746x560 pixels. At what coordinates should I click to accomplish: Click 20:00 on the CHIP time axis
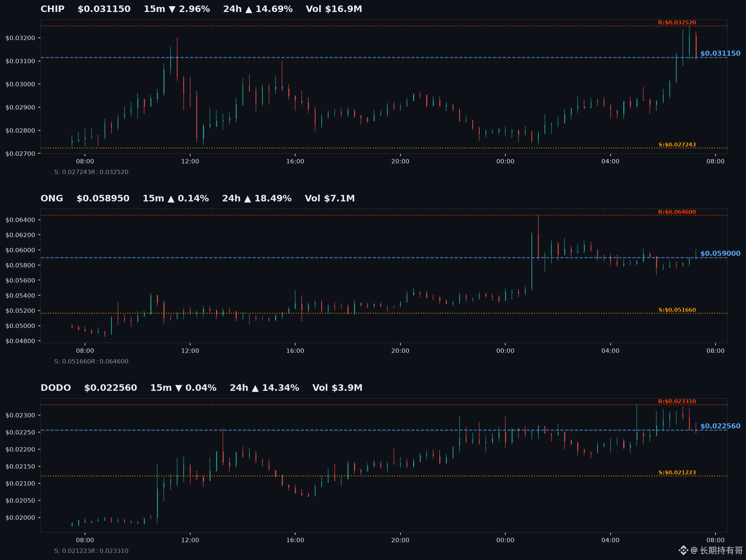point(400,161)
